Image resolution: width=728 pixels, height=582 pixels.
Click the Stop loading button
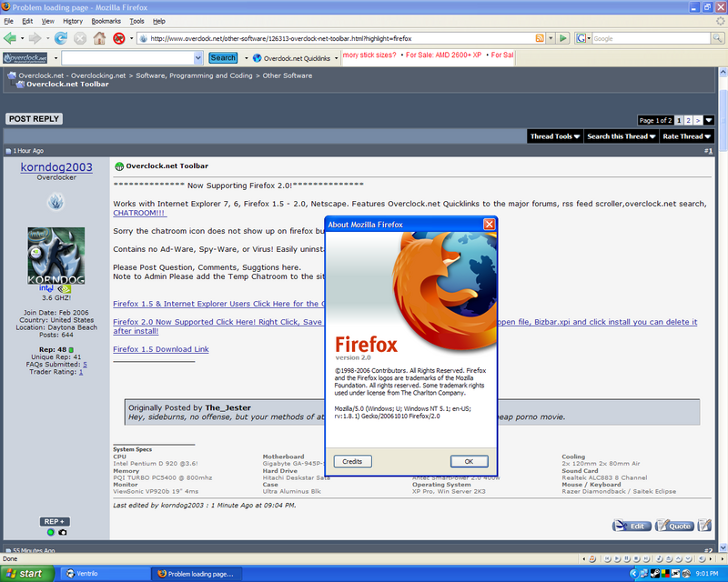[80, 38]
